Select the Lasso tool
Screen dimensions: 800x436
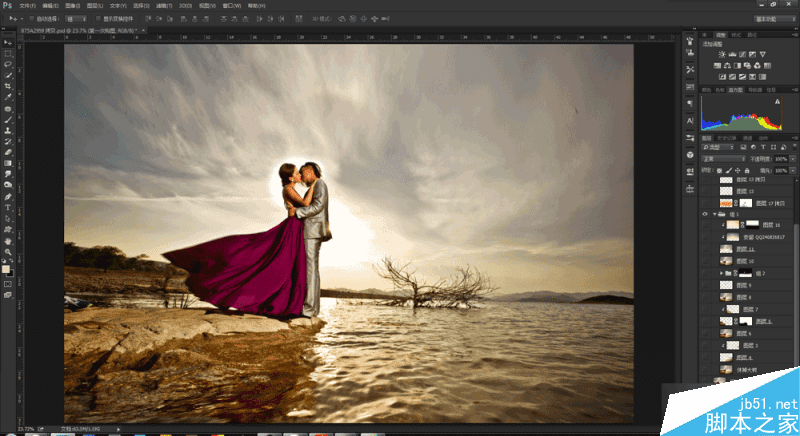point(8,64)
